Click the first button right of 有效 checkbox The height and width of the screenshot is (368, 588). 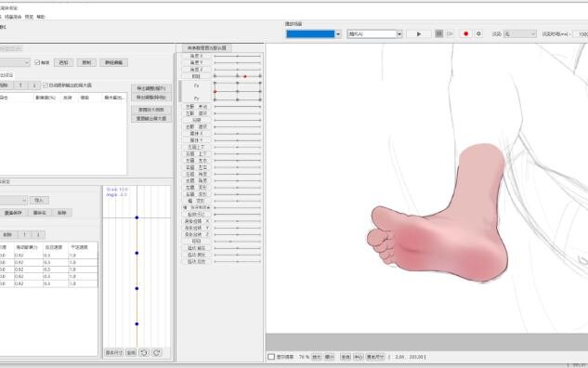(x=64, y=62)
